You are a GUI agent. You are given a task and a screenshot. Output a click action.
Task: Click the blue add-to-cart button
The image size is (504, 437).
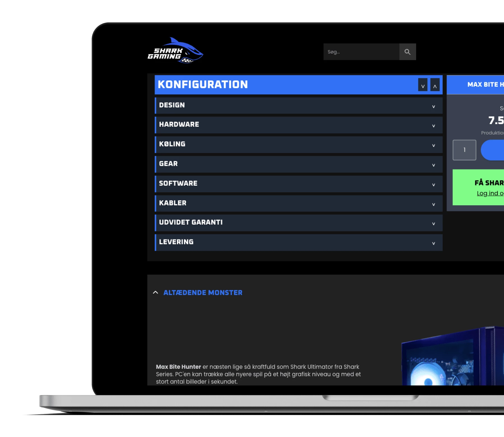point(493,150)
